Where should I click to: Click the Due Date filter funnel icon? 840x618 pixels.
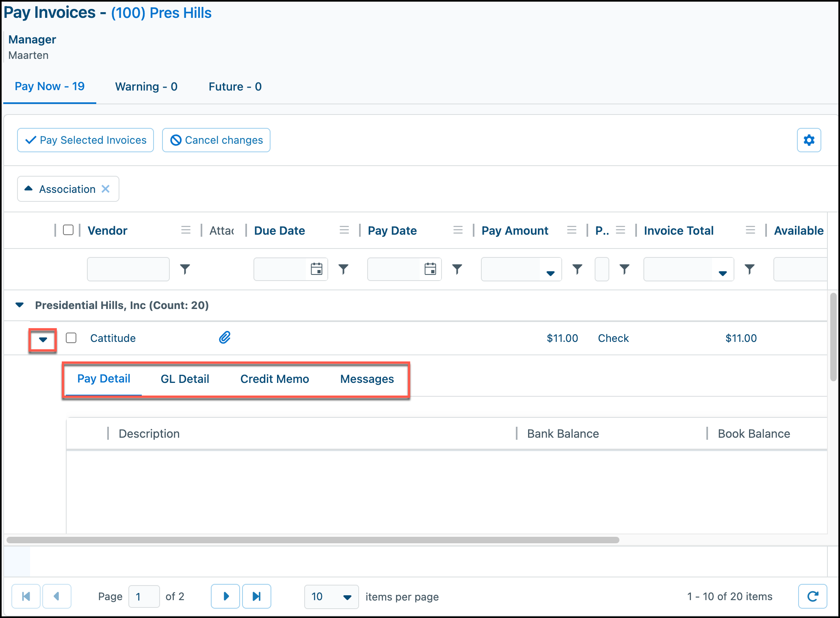click(x=343, y=269)
